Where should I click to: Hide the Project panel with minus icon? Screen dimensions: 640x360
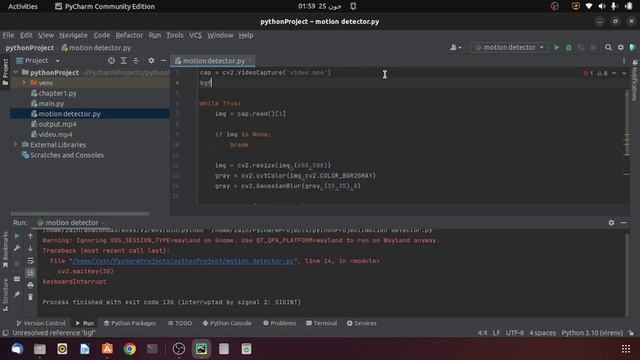pyautogui.click(x=163, y=60)
